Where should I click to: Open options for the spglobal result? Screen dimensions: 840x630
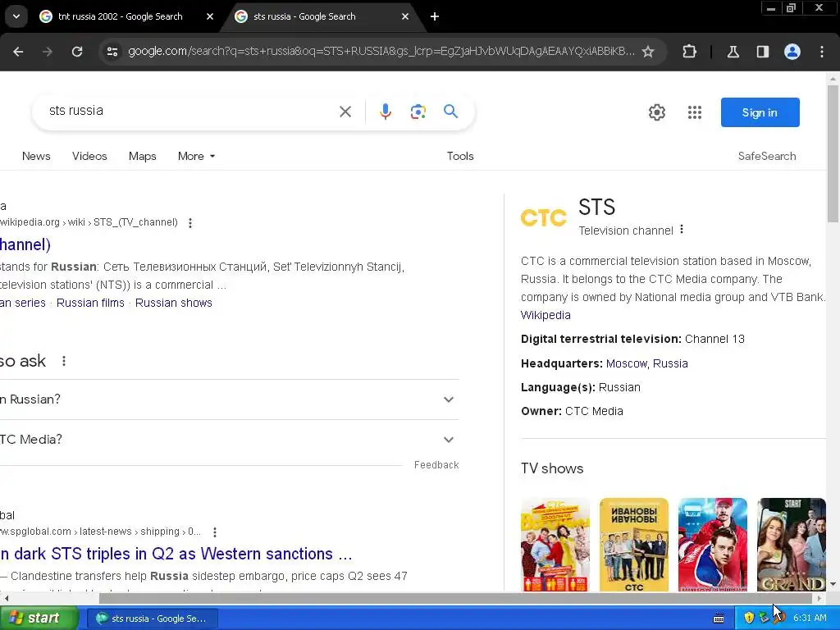click(x=215, y=532)
